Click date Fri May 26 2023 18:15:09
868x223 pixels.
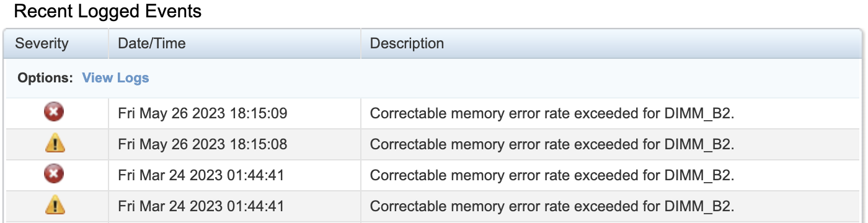pyautogui.click(x=203, y=114)
